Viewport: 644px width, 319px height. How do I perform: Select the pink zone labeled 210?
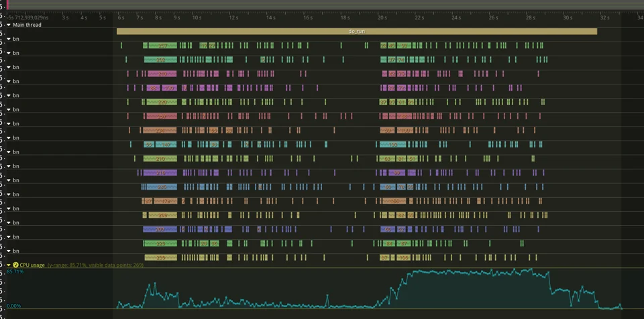point(162,74)
